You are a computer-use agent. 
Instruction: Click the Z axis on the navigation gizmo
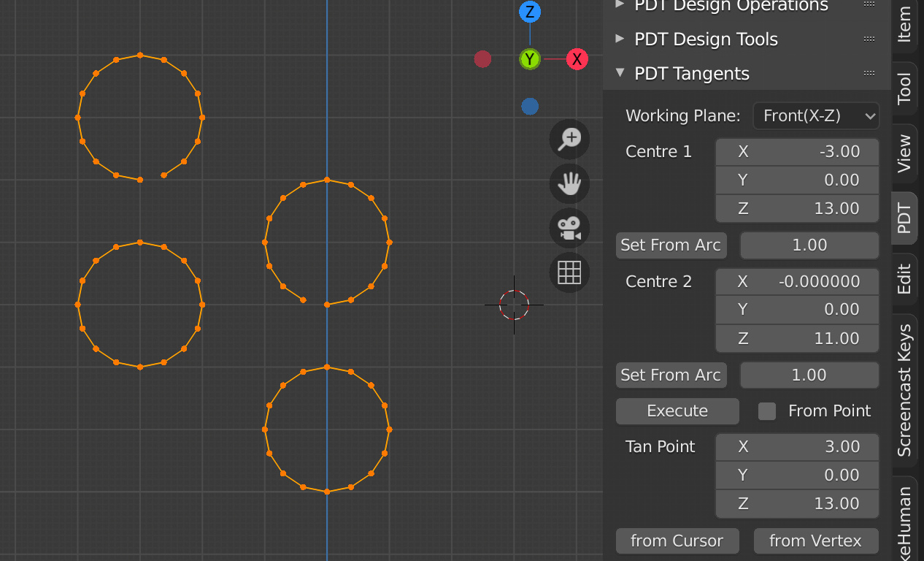point(529,12)
